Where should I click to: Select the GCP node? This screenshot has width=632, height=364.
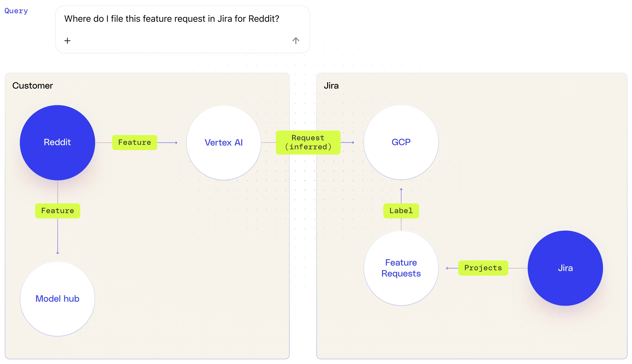click(x=401, y=142)
